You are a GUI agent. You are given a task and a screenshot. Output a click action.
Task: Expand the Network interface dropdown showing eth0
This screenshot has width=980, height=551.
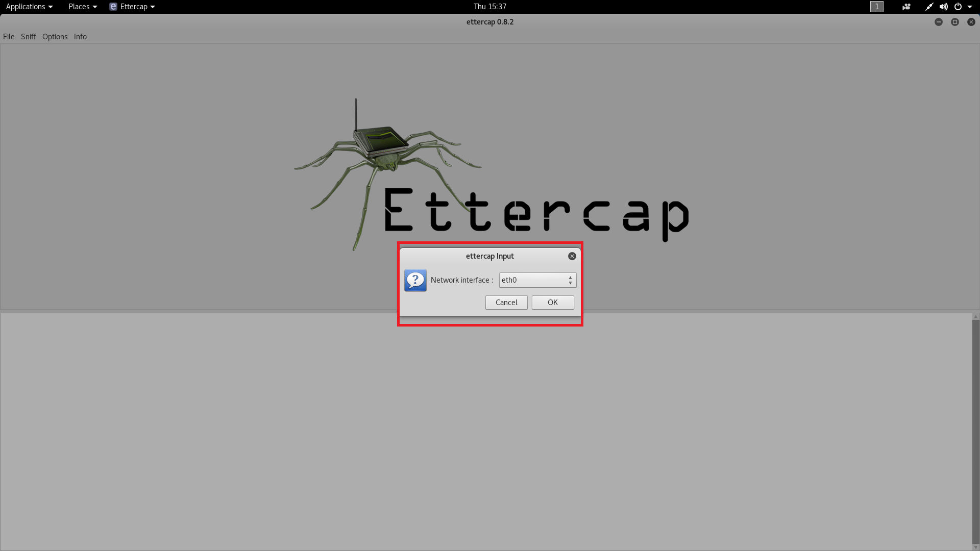coord(537,280)
